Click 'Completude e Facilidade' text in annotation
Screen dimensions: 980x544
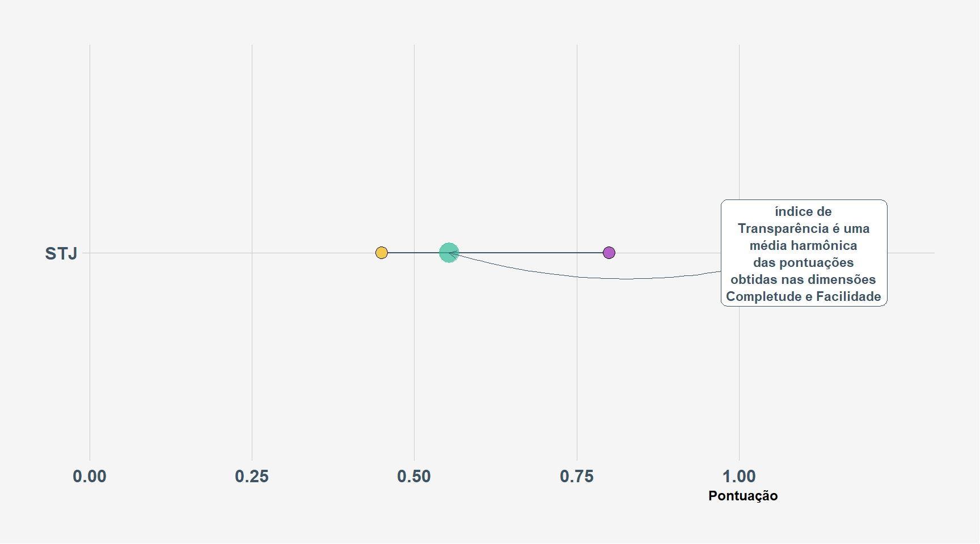[804, 296]
